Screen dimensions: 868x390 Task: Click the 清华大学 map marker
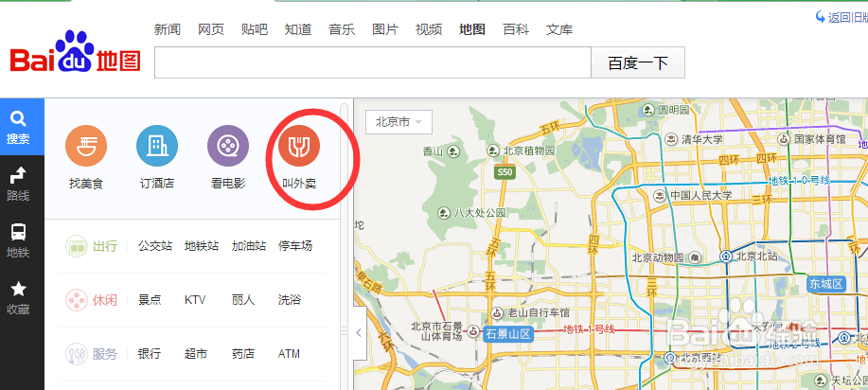point(671,138)
